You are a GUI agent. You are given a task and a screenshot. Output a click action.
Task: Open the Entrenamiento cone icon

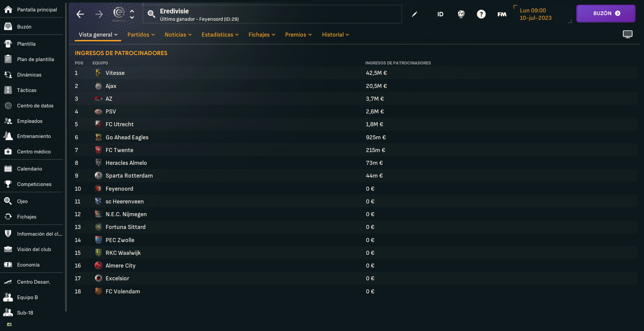coord(8,136)
